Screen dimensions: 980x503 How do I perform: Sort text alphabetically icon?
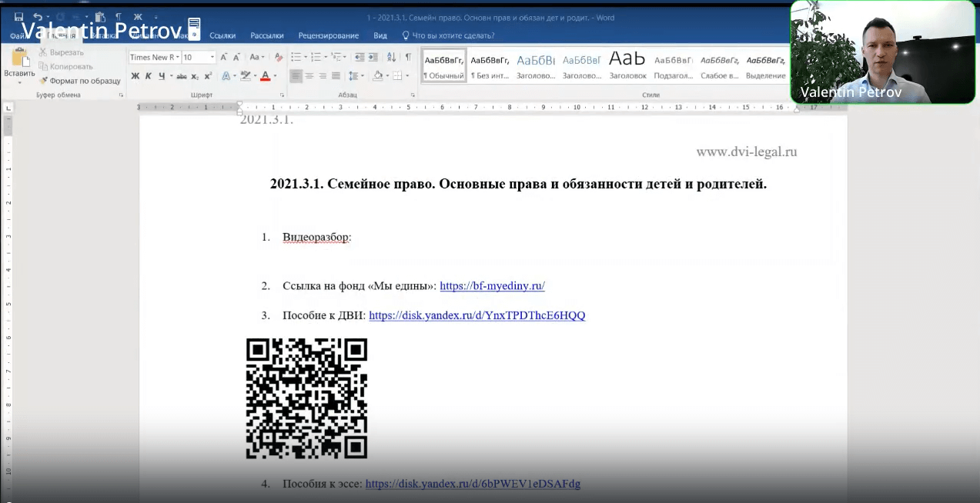(391, 57)
